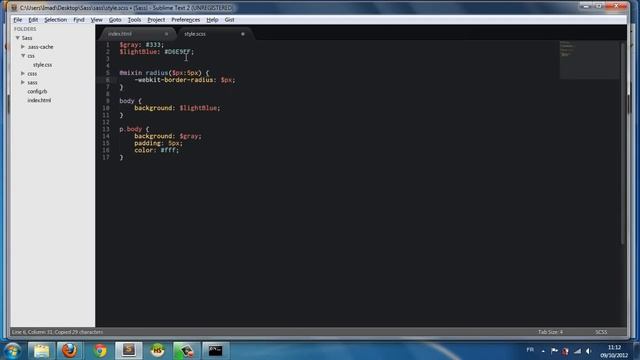
Task: Switch to the style.scss tab
Action: (195, 34)
